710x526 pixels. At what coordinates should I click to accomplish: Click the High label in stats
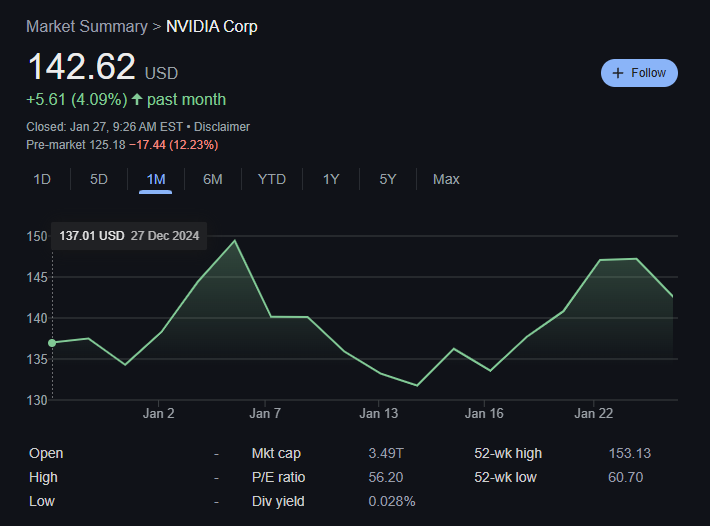point(43,478)
